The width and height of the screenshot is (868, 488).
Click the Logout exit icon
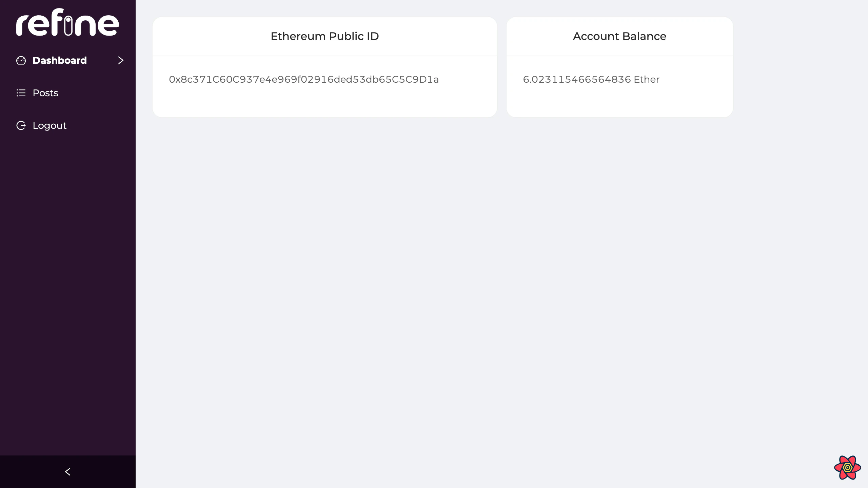tap(21, 125)
